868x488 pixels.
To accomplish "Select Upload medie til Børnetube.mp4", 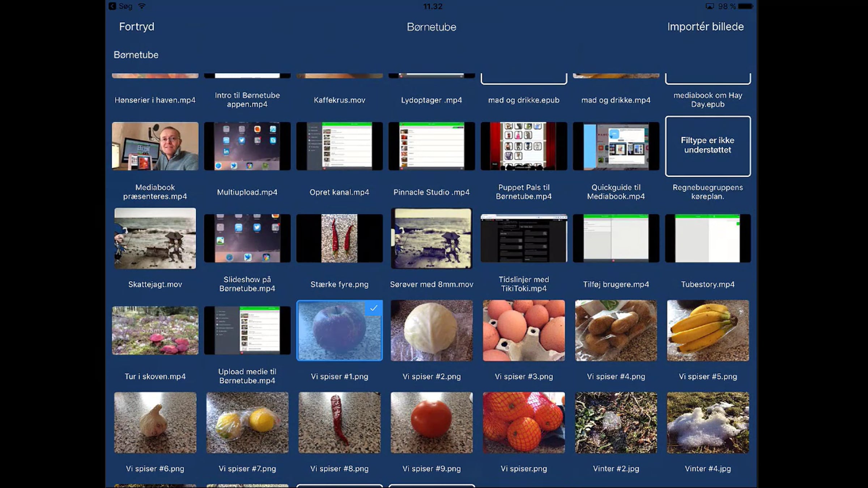I will pos(247,330).
